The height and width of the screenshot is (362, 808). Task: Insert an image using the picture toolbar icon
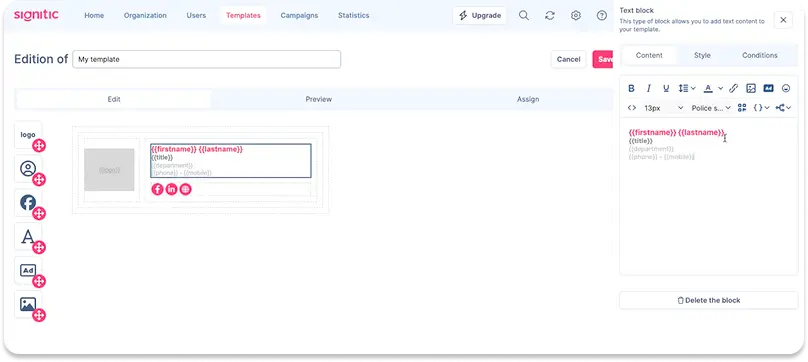[x=751, y=88]
